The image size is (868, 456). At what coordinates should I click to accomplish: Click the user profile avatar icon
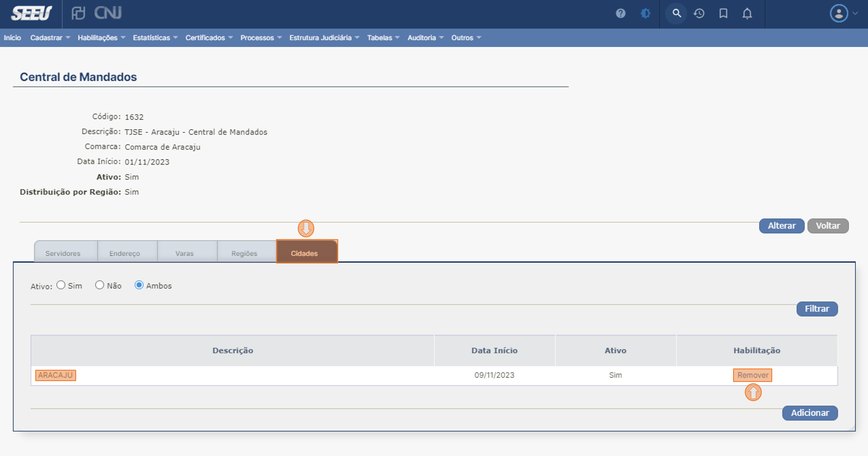point(839,14)
